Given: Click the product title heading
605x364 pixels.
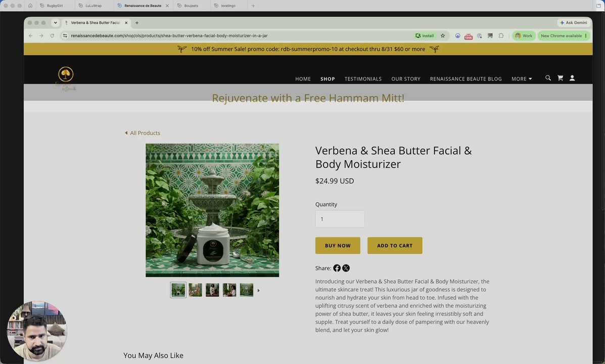Looking at the screenshot, I should (x=394, y=157).
